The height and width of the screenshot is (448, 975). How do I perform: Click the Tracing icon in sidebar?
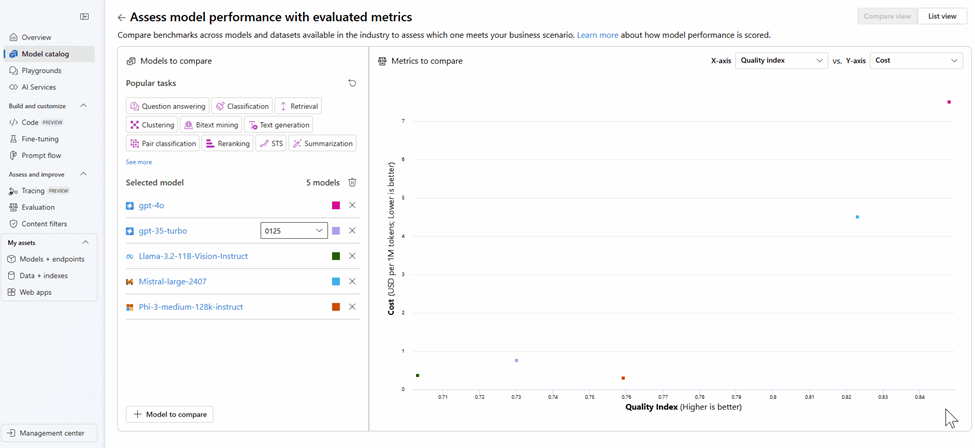14,191
